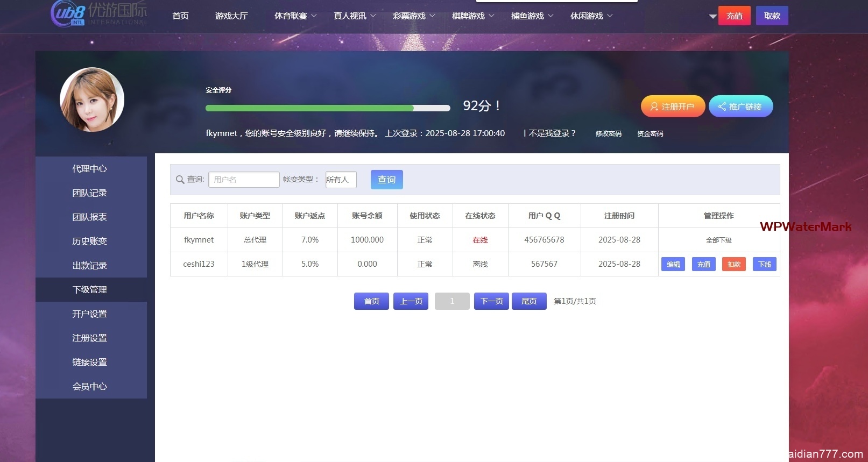This screenshot has height=462, width=868.
Task: Click the 下线 downline button for ceshi123
Action: (764, 264)
